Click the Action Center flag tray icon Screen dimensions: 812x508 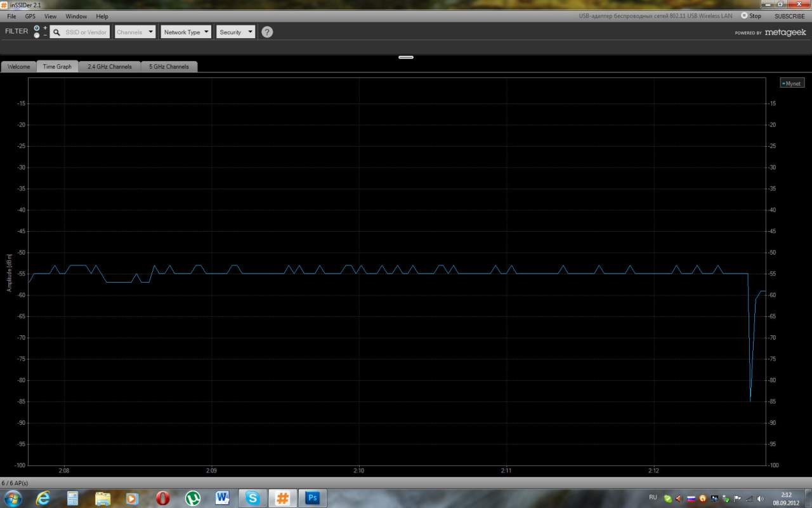(737, 498)
